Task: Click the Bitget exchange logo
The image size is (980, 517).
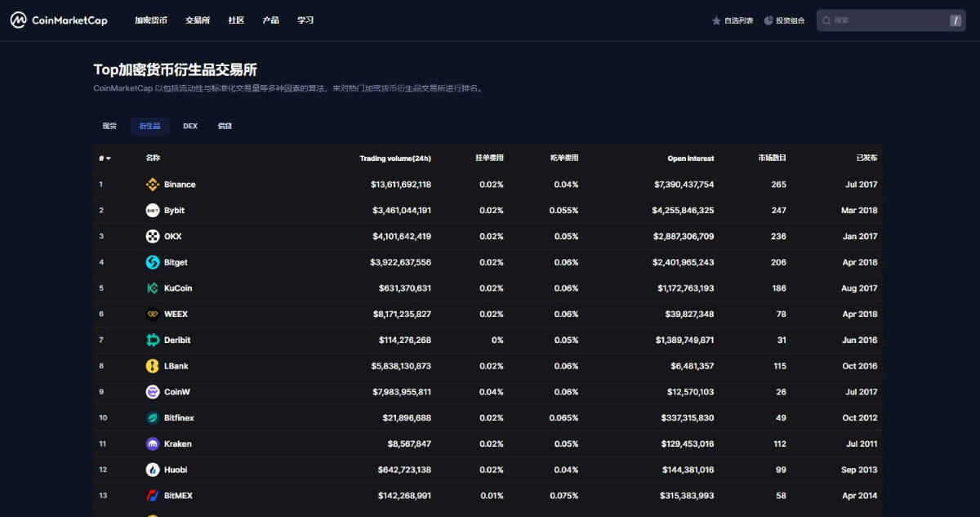Action: pos(152,262)
